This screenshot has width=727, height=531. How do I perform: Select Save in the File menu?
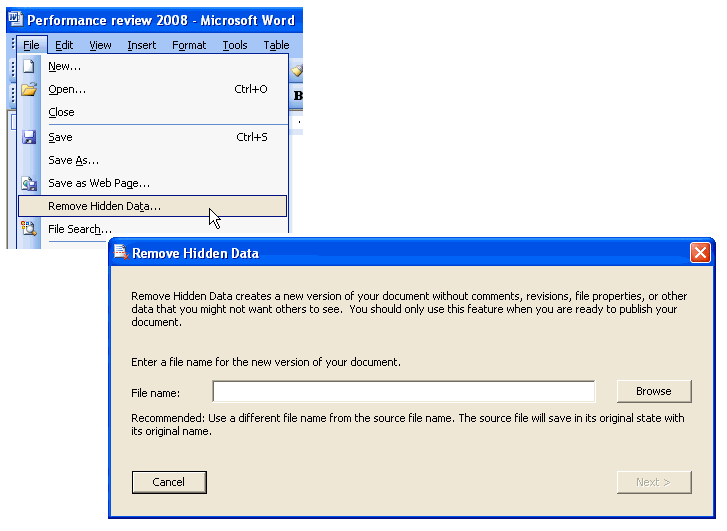(153, 137)
